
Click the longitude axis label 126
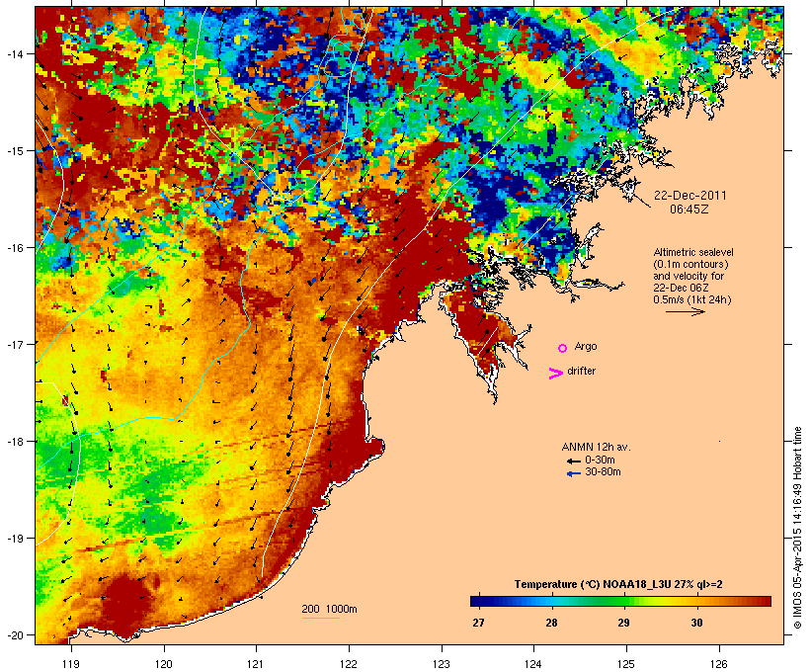coord(719,664)
